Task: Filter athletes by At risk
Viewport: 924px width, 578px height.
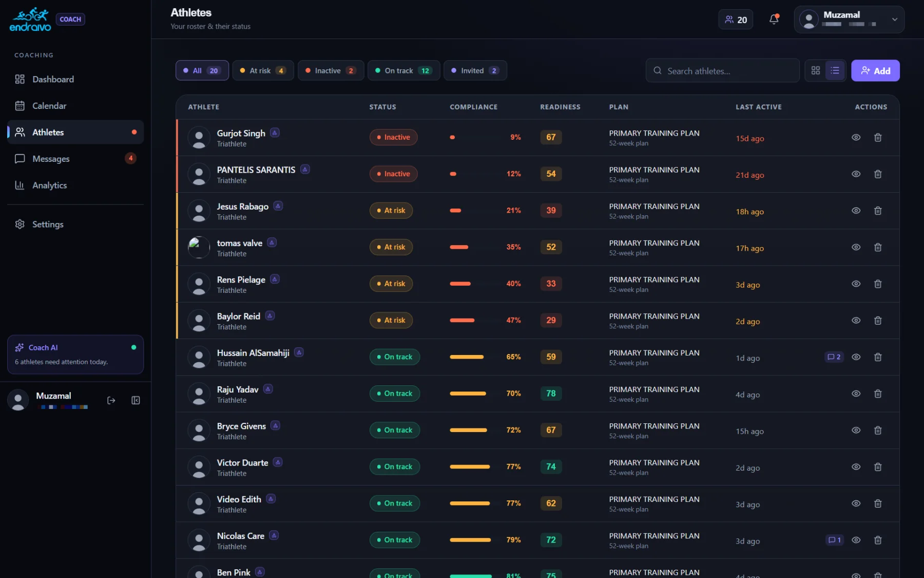Action: coord(263,70)
